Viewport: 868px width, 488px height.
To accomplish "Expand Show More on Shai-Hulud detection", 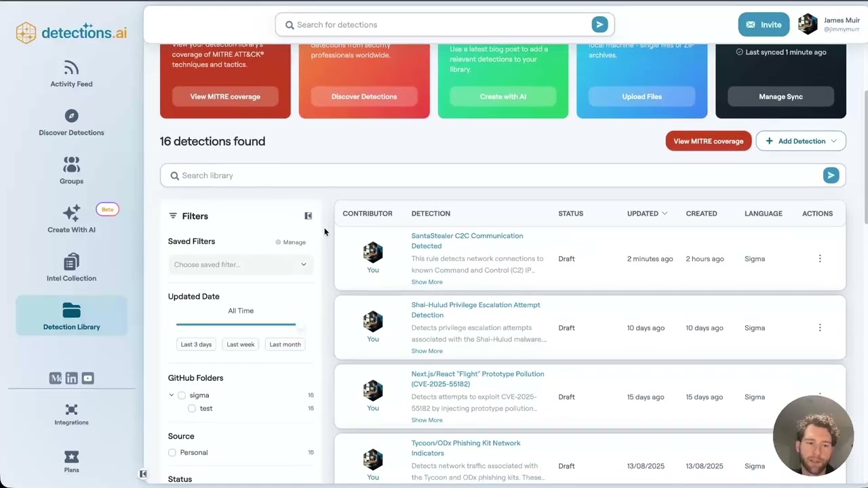I will (x=427, y=351).
